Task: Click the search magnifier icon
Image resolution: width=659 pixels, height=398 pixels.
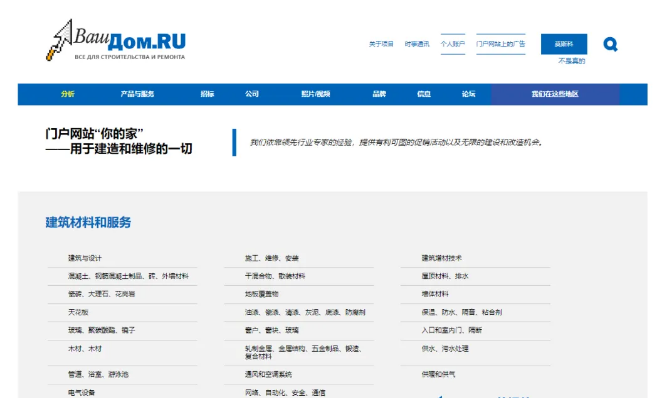Action: pos(610,44)
